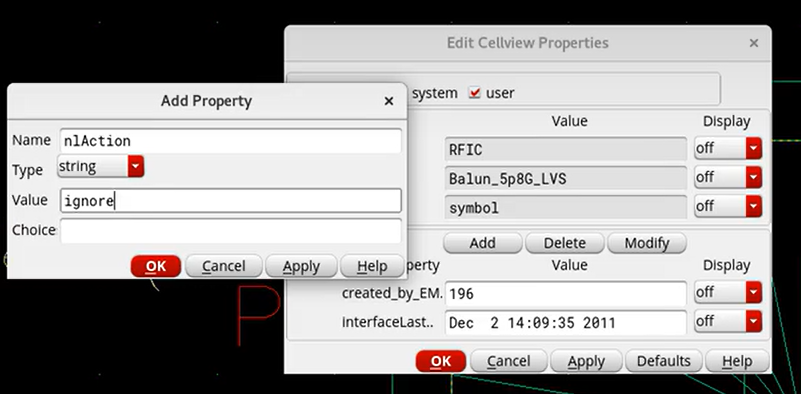Select the interfaceLast.. property label
The width and height of the screenshot is (801, 394).
388,322
